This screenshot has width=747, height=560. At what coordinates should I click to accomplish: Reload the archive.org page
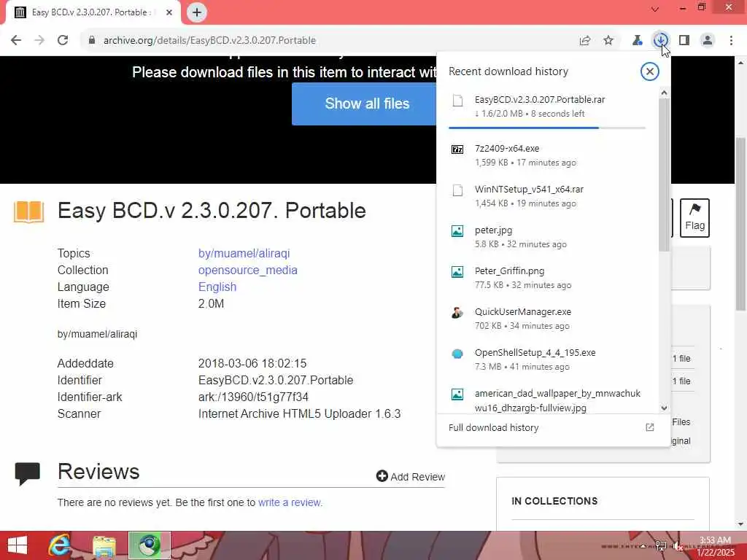(63, 41)
